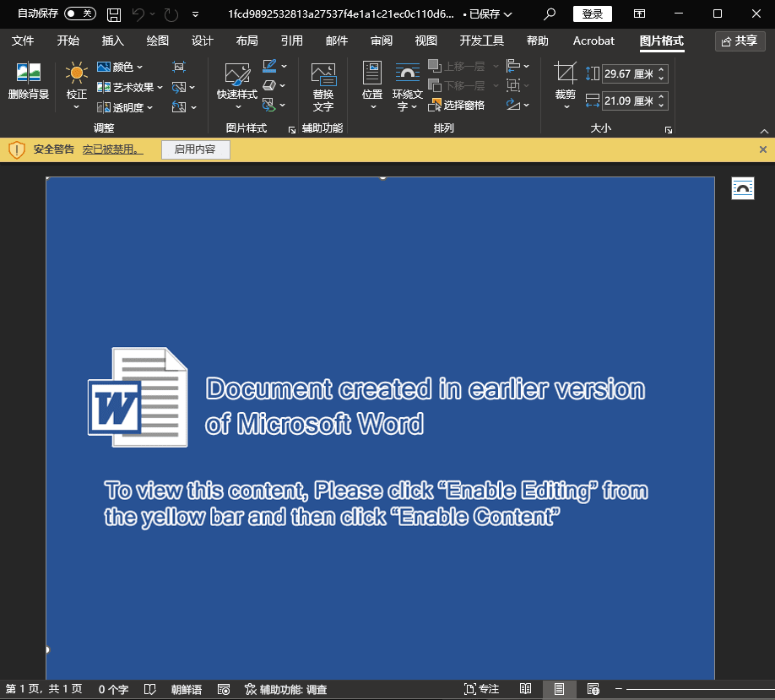The image size is (775, 700).
Task: Open the Picture Effects dropdown arrow
Action: point(283,85)
